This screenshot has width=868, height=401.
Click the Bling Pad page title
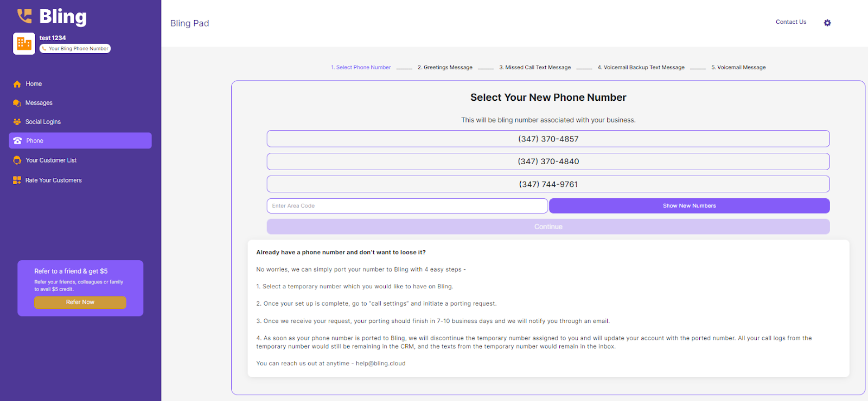coord(189,23)
